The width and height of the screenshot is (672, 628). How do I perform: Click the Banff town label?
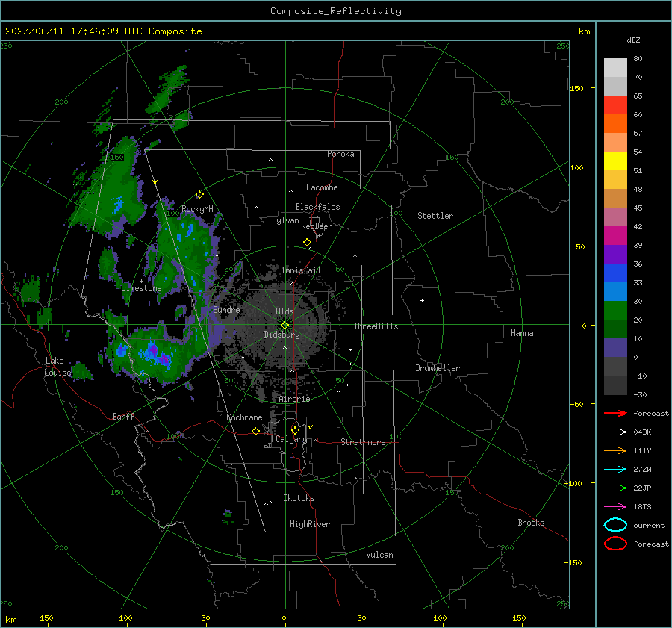tap(123, 417)
